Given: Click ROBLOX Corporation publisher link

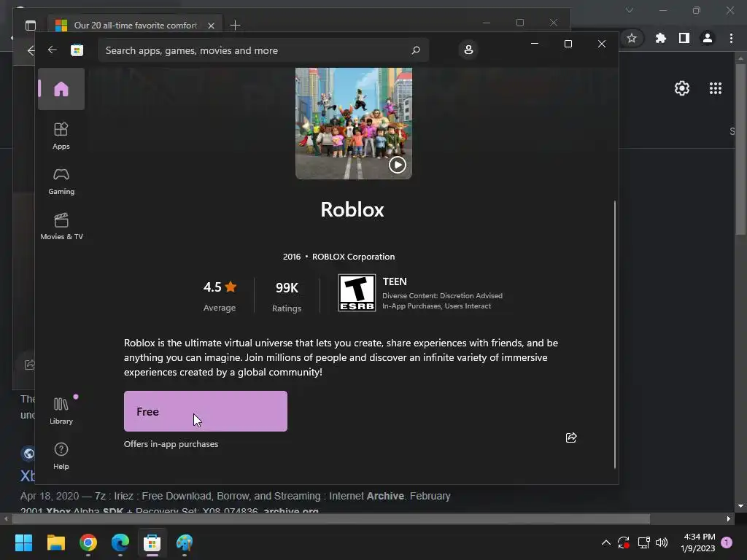Looking at the screenshot, I should pyautogui.click(x=354, y=257).
